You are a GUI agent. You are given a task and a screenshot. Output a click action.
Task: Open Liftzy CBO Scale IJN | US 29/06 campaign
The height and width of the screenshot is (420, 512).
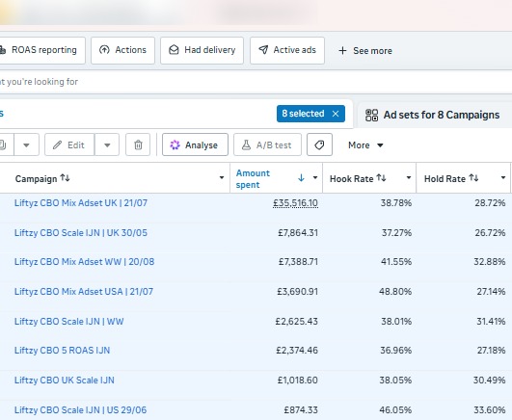pyautogui.click(x=80, y=409)
